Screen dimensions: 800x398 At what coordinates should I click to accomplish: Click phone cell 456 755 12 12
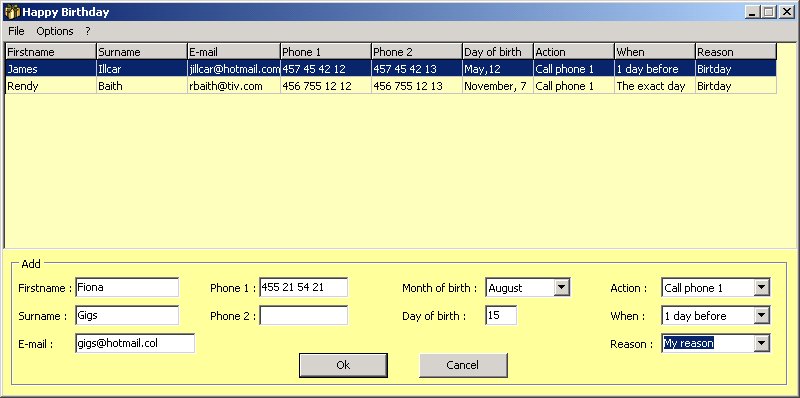326,86
